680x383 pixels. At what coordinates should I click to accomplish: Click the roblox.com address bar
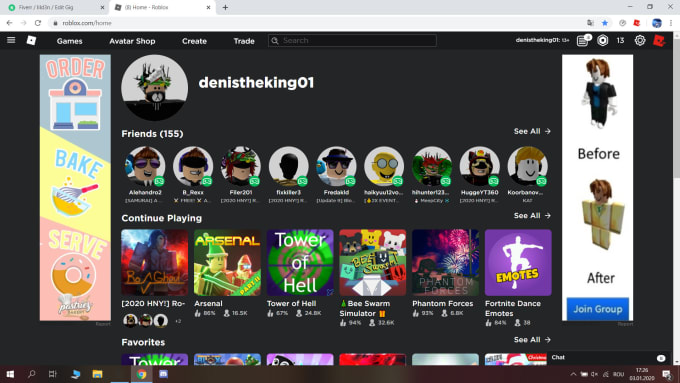pos(317,23)
